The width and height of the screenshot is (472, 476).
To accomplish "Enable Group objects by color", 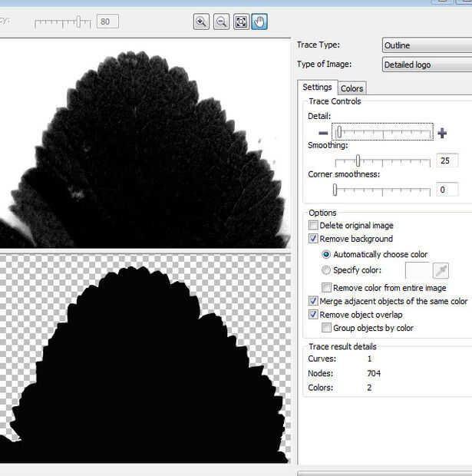I will (326, 328).
